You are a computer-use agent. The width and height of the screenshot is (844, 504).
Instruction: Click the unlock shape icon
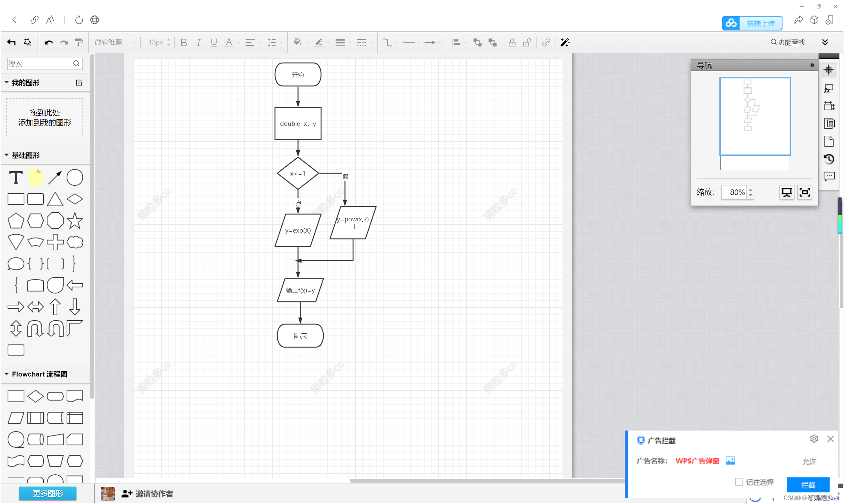tap(527, 42)
